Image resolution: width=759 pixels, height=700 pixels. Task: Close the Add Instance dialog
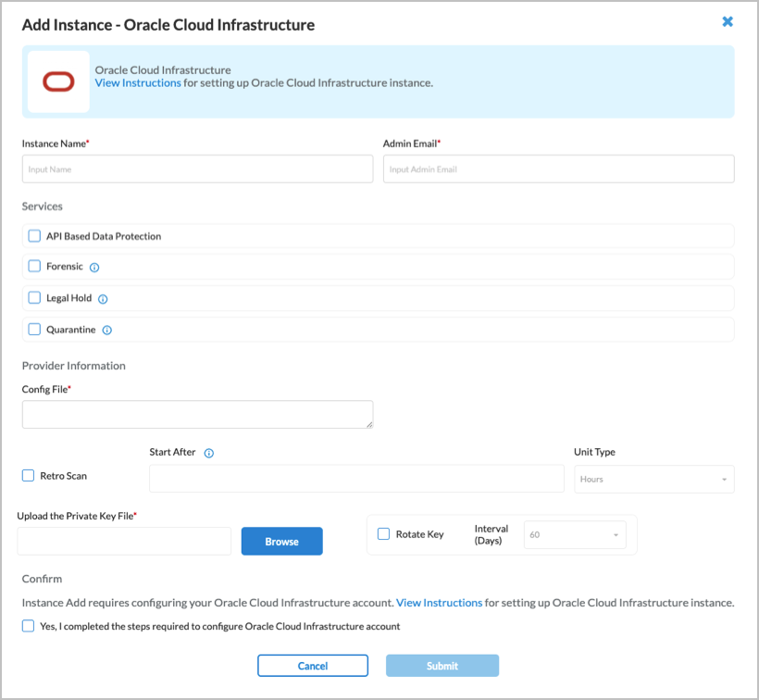[x=727, y=21]
